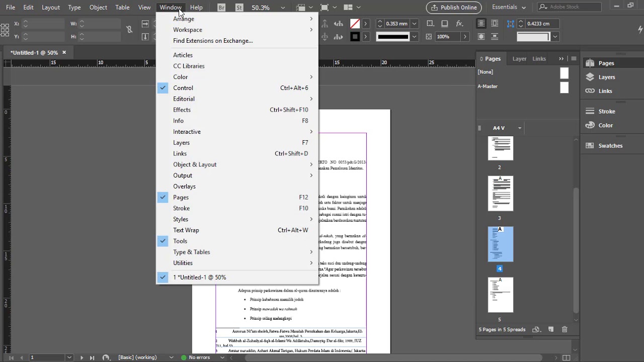The image size is (644, 362).
Task: Click the Go to Bridge icon
Action: click(x=221, y=8)
